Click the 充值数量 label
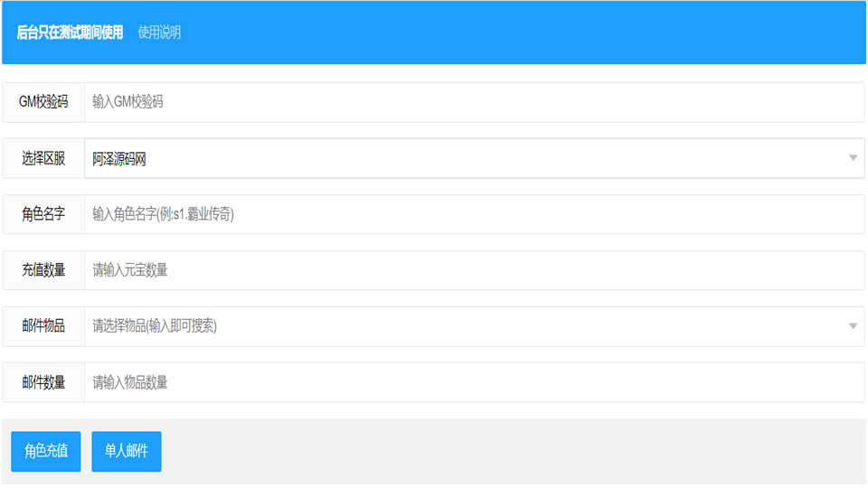The image size is (868, 488). 43,270
